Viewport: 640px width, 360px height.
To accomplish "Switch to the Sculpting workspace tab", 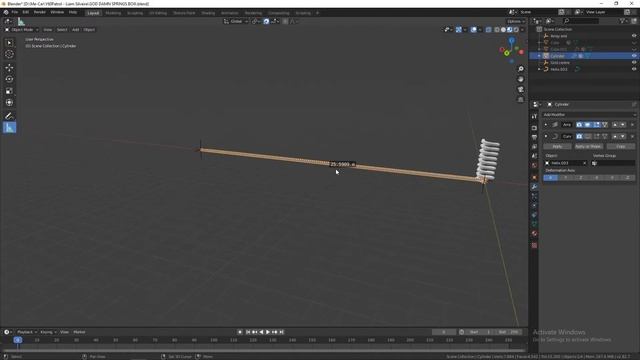I will click(135, 13).
